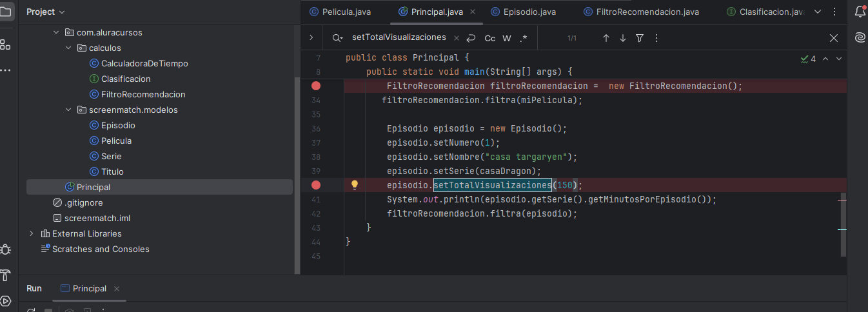Switch to Episodio.java tab
The width and height of the screenshot is (868, 312).
coord(522,12)
